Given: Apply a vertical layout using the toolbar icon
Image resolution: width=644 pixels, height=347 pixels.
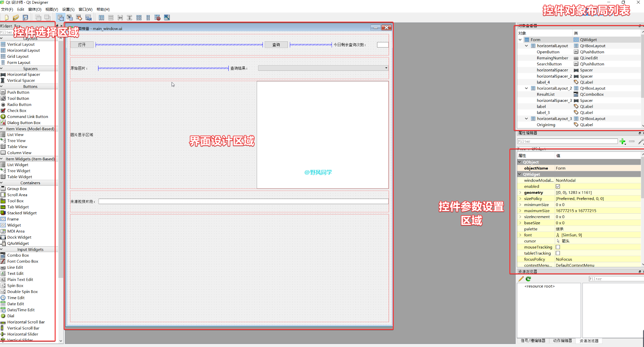Looking at the screenshot, I should [x=111, y=17].
